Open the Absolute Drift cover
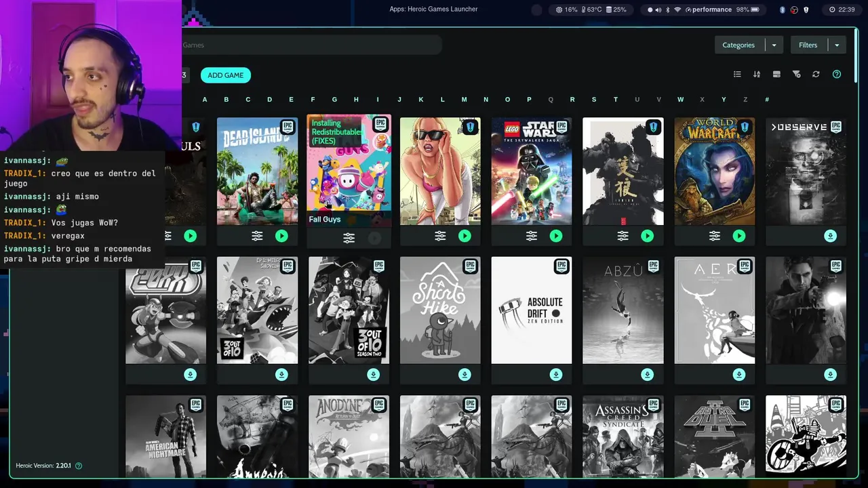The image size is (868, 488). pos(532,310)
